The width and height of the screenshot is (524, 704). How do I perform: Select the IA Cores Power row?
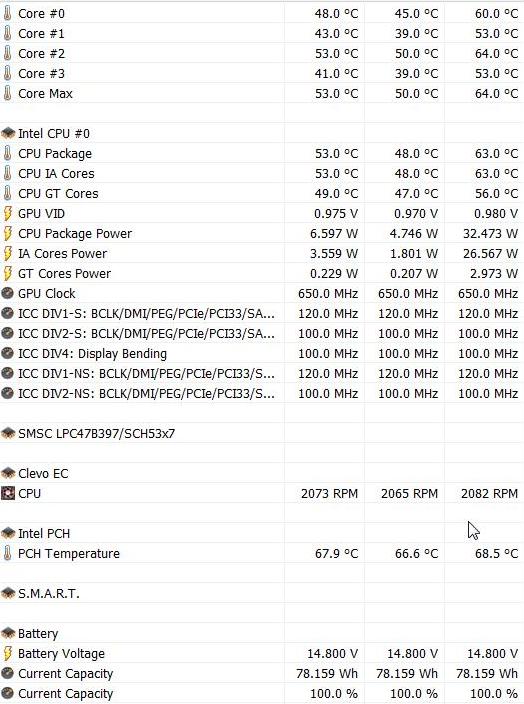tap(262, 254)
